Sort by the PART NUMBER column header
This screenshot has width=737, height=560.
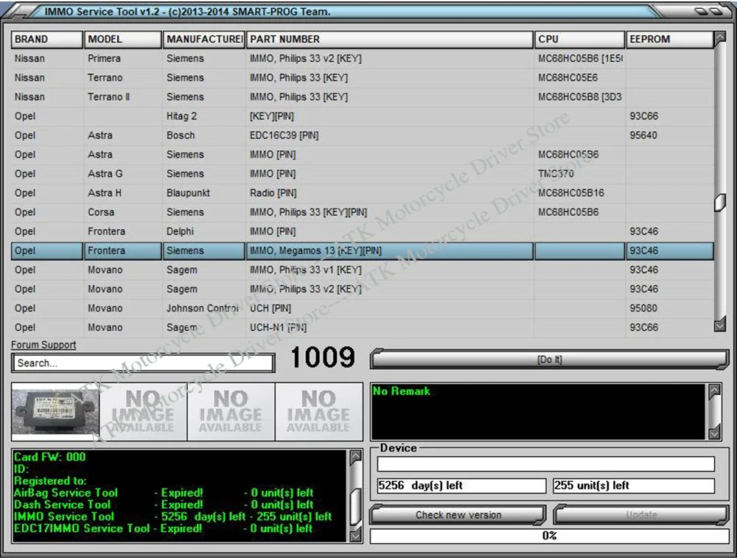[390, 39]
